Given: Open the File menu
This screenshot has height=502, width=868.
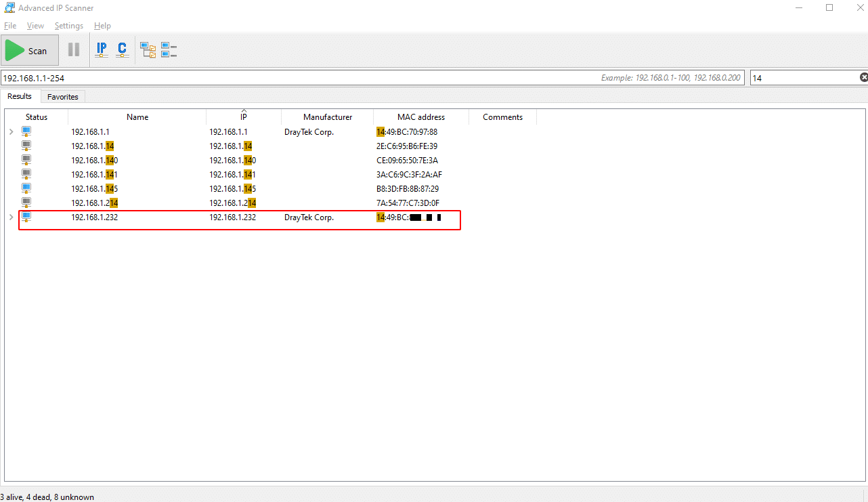Looking at the screenshot, I should point(10,26).
